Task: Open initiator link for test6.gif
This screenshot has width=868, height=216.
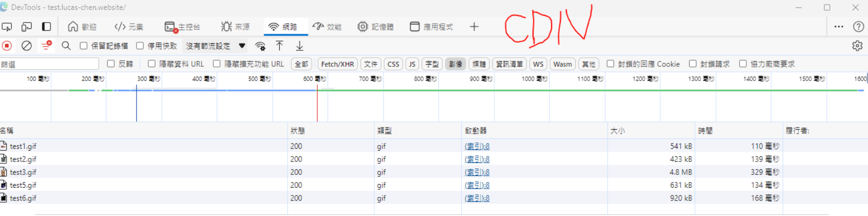Action: click(477, 197)
